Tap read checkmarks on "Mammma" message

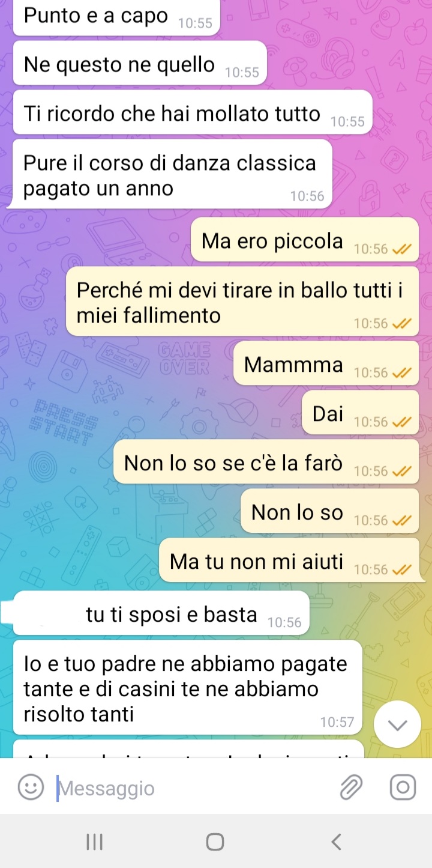pos(401,373)
